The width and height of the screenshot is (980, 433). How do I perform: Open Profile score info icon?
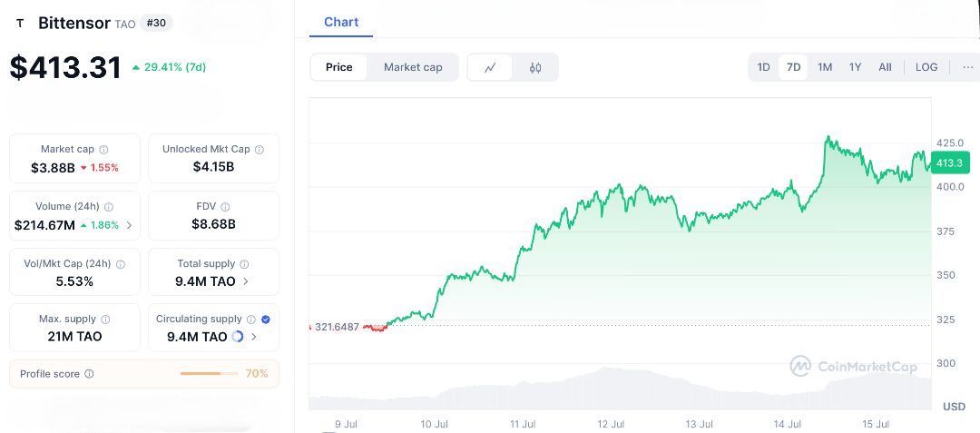pos(89,374)
